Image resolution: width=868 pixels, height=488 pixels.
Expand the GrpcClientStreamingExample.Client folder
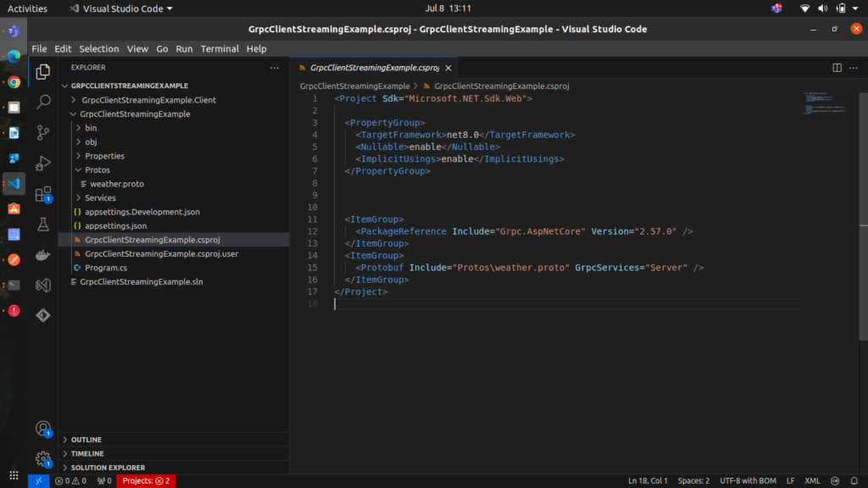point(148,100)
